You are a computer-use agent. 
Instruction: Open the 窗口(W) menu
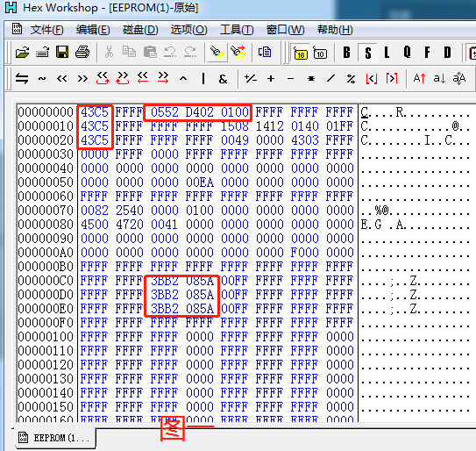(286, 30)
